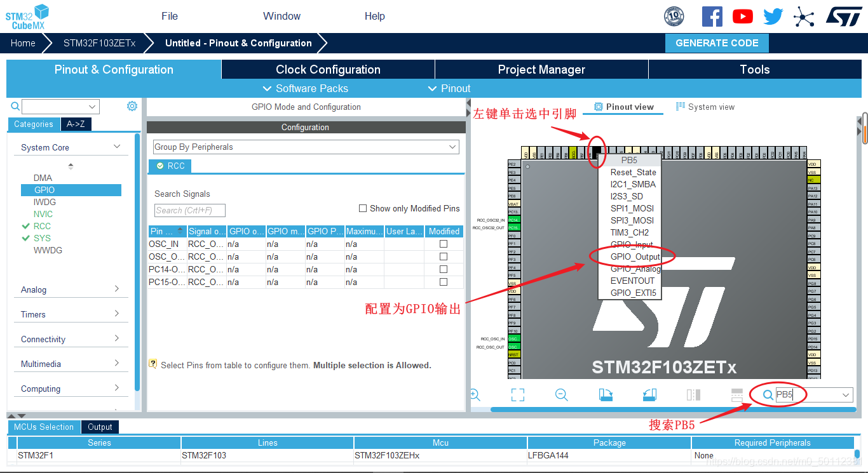Click the vertical flip layout icon
The height and width of the screenshot is (473, 868).
tap(693, 395)
